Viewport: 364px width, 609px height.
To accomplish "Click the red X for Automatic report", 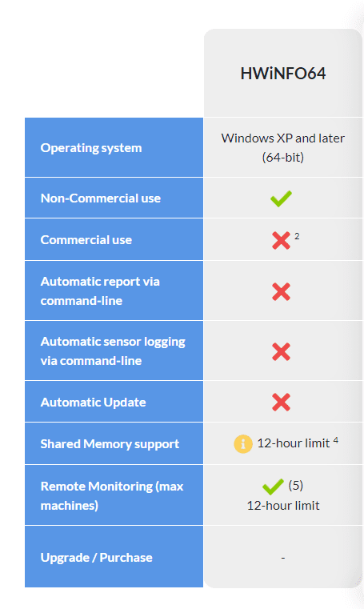I will (281, 291).
